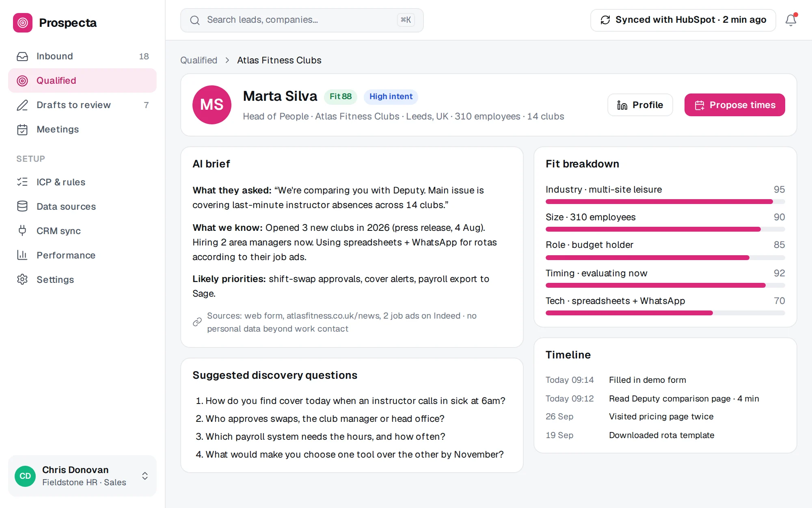This screenshot has height=508, width=812.
Task: Click Marta Silva's MS avatar
Action: coord(212,105)
